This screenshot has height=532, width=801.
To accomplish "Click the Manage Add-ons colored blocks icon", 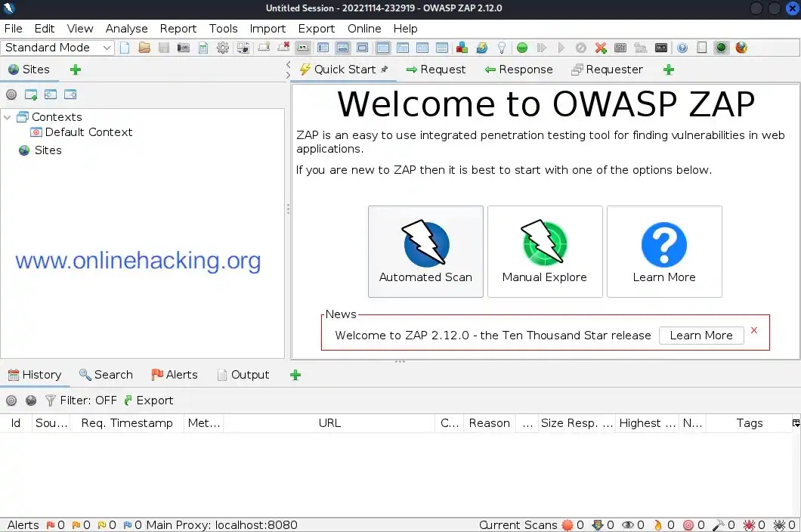I will coord(462,48).
